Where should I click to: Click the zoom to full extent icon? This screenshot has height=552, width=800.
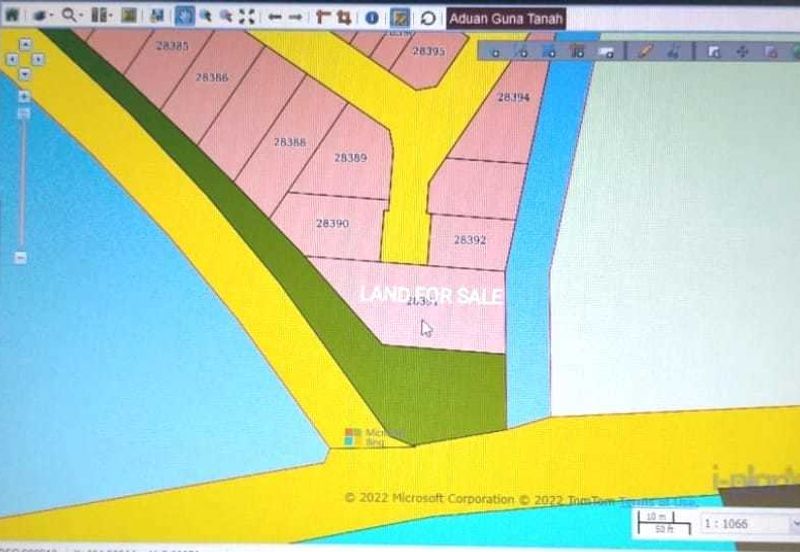click(x=246, y=17)
